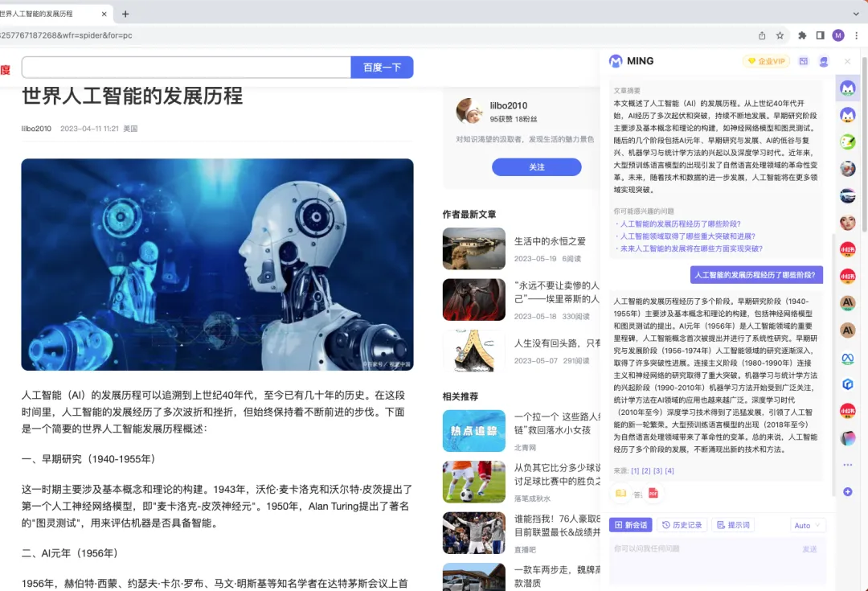Click source citation link [1] in answer
The width and height of the screenshot is (868, 591).
tap(635, 470)
